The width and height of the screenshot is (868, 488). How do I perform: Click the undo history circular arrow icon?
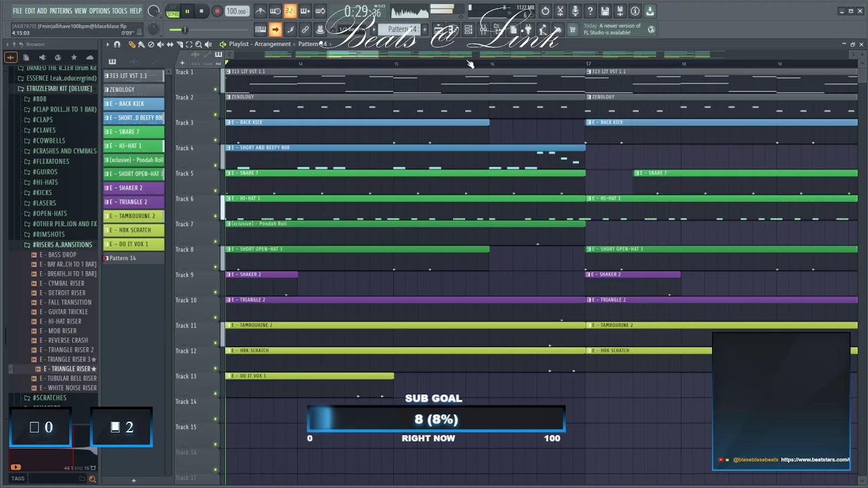coord(545,11)
